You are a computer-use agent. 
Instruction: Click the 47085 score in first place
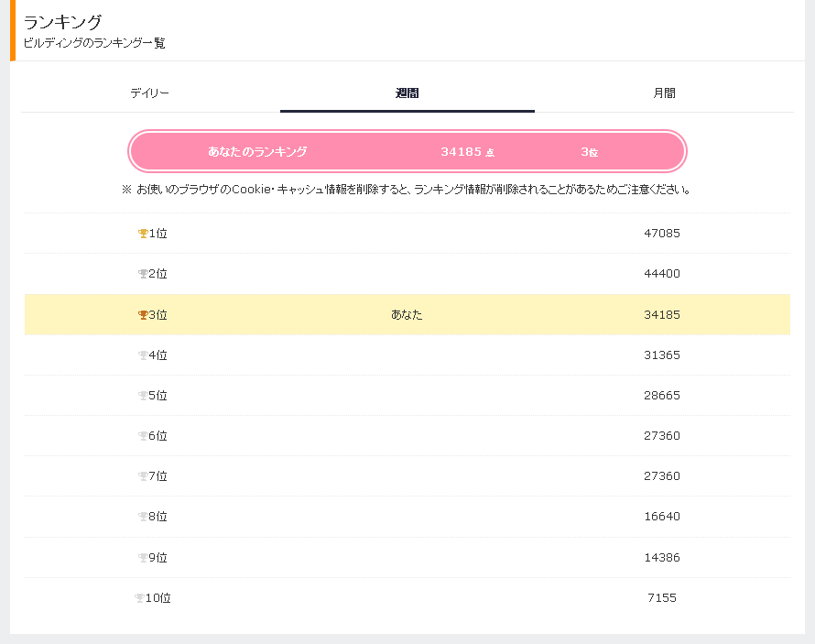(x=661, y=234)
